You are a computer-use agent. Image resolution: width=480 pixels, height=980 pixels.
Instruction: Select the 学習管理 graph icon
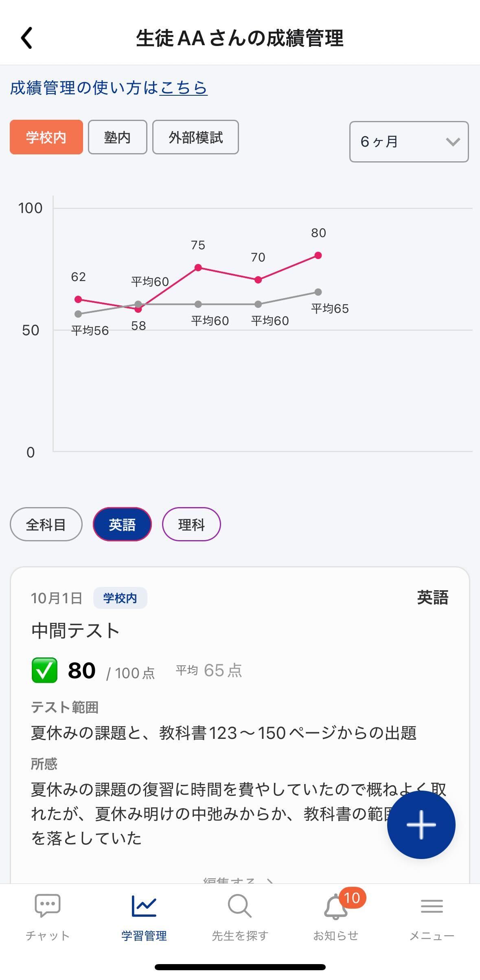144,906
